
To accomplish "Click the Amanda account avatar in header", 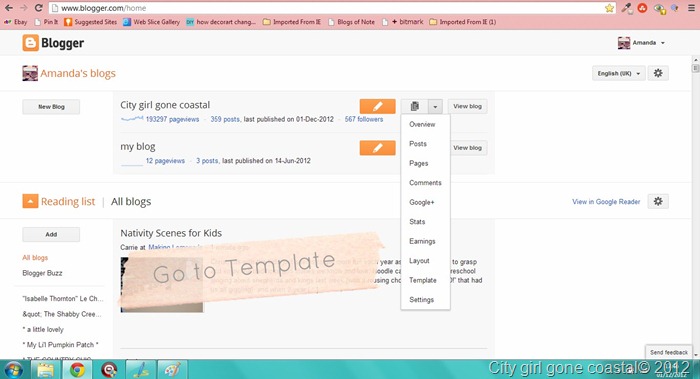I will 624,43.
